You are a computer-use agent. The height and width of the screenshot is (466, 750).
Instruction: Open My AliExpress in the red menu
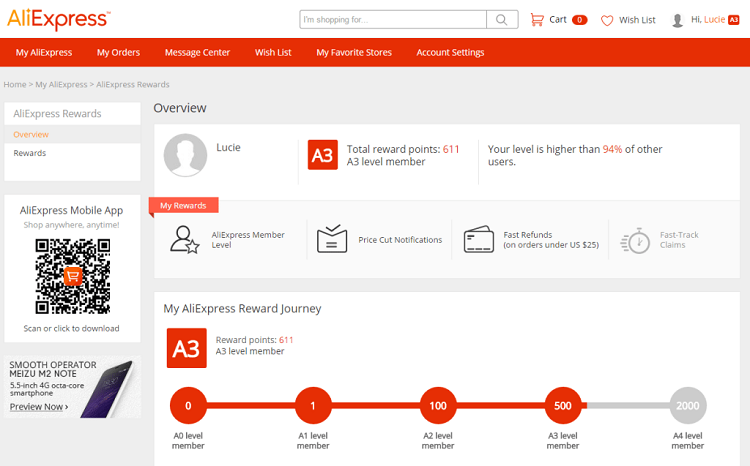tap(44, 53)
